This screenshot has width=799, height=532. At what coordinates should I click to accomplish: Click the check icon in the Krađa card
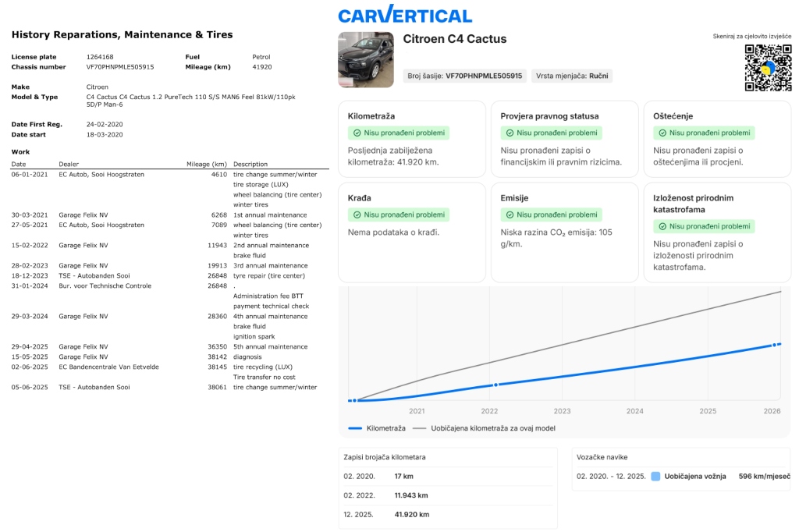tap(357, 215)
